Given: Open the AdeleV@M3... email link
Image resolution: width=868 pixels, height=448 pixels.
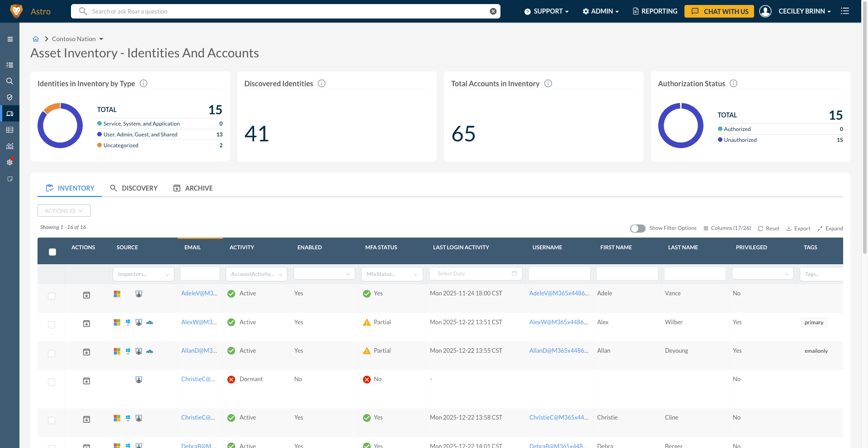Looking at the screenshot, I should [x=199, y=293].
